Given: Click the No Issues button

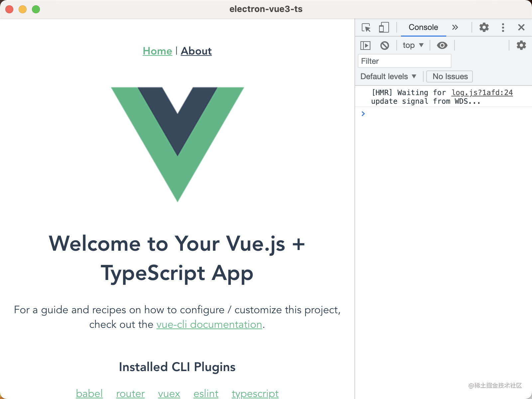Looking at the screenshot, I should point(449,76).
